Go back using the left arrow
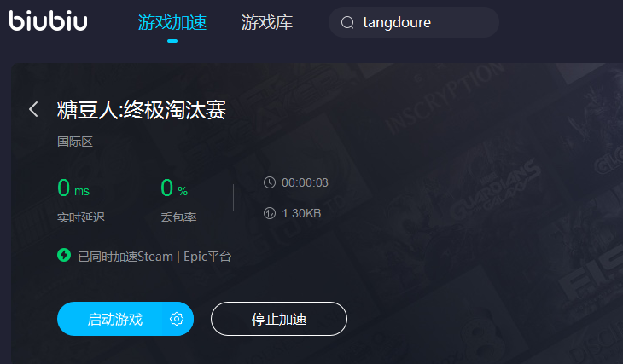 [x=34, y=109]
